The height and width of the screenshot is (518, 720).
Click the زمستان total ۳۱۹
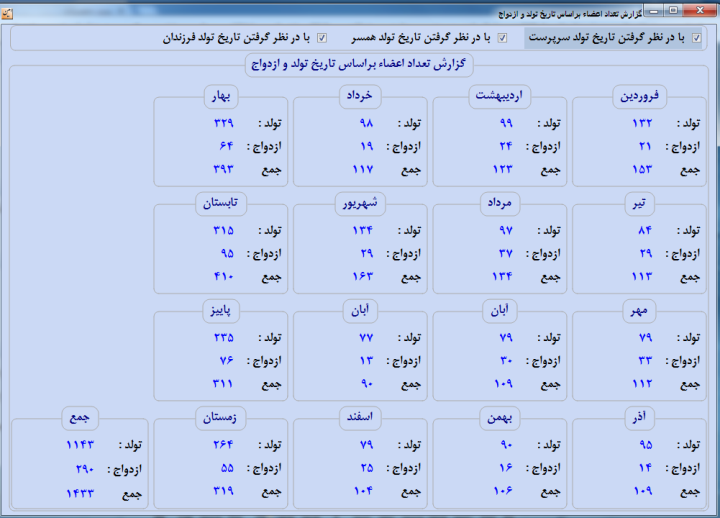coord(224,491)
